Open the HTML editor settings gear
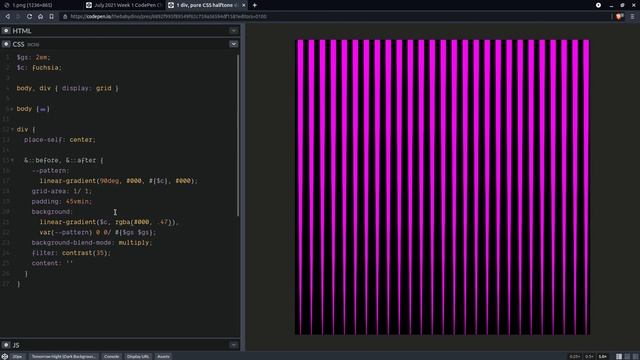Viewport: 640px width, 360px height. click(6, 31)
